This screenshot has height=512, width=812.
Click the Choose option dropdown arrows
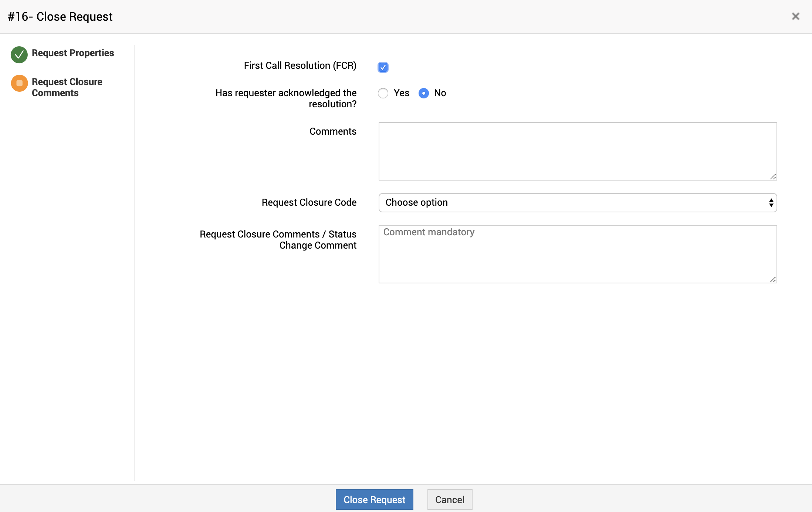[x=771, y=203]
